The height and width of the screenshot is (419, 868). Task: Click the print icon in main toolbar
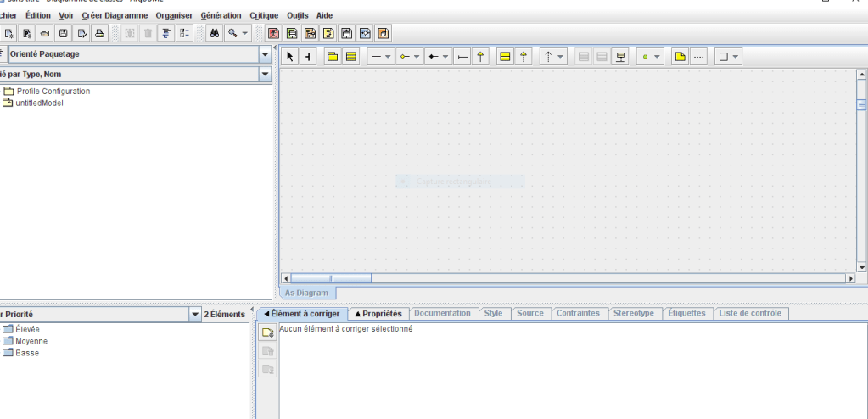point(99,33)
